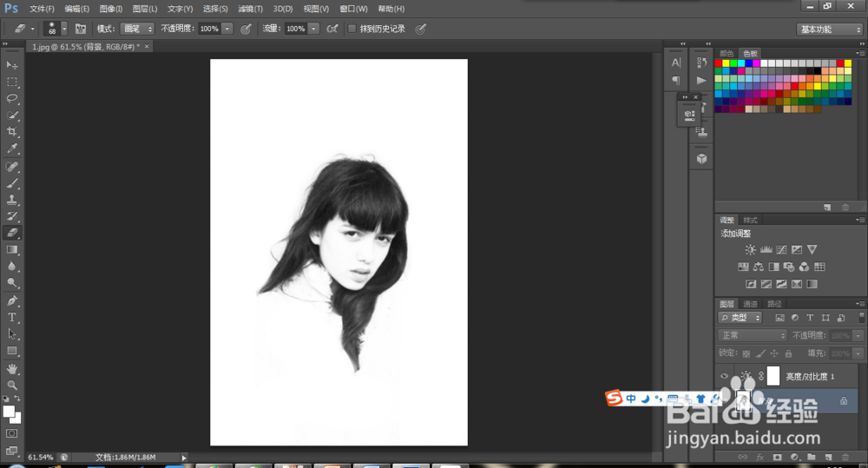Open the Swatches panel flyout menu
The height and width of the screenshot is (468, 868).
click(x=860, y=53)
